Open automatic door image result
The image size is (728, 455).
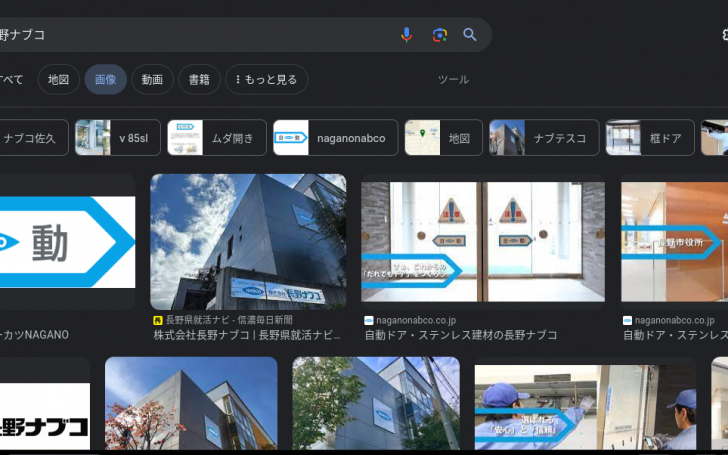483,242
